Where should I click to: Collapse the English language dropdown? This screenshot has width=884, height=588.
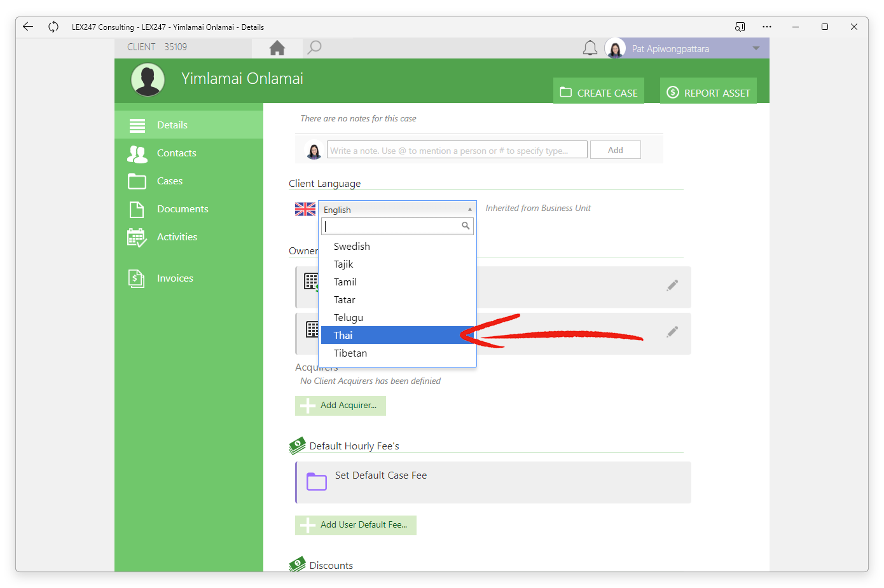397,209
